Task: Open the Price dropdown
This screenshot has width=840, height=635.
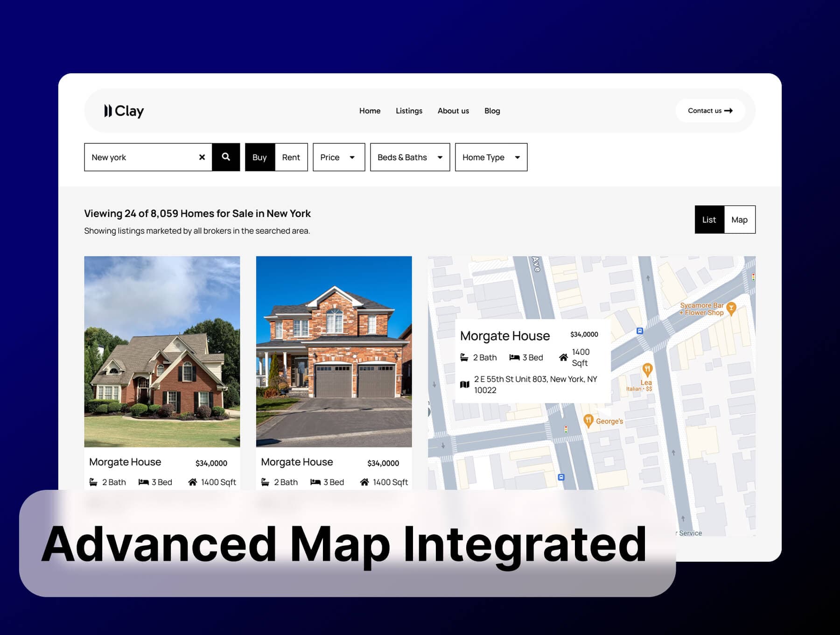Action: (x=338, y=157)
